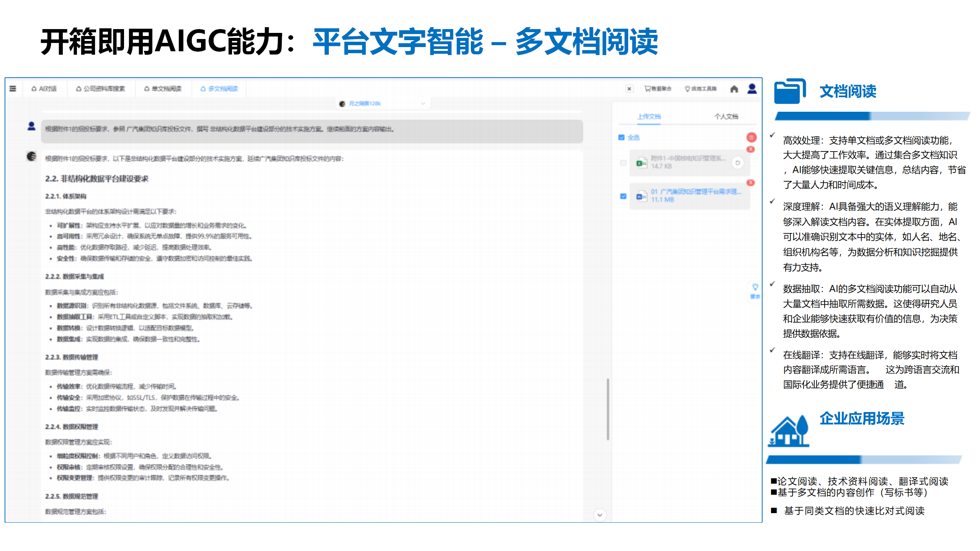Switch to the 公司资料库搜索 tab
Image resolution: width=980 pixels, height=551 pixels.
100,89
